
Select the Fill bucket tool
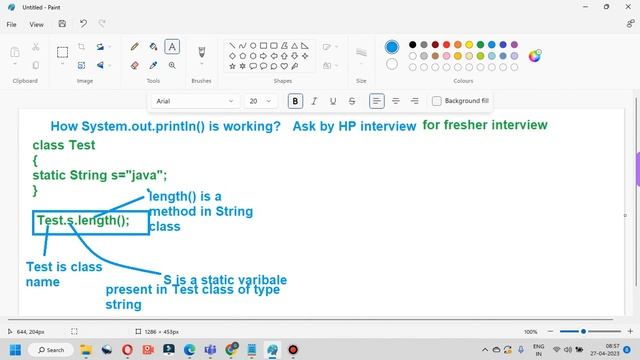click(x=153, y=47)
